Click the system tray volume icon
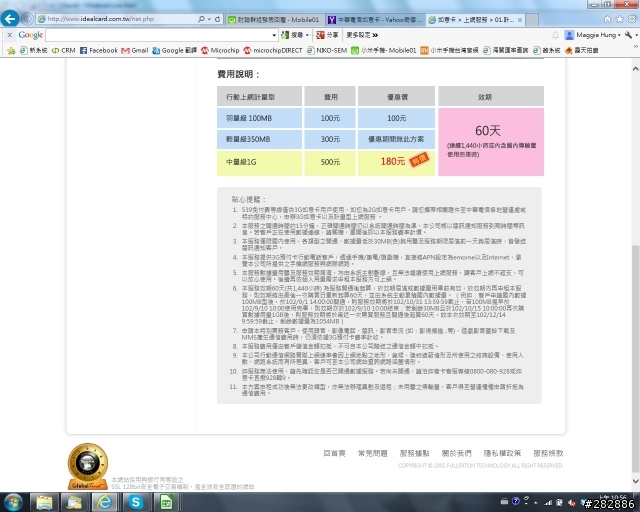 click(x=571, y=503)
